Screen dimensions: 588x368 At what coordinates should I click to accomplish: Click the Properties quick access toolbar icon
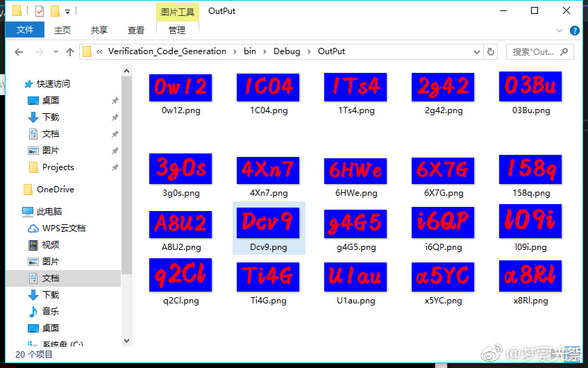click(x=39, y=11)
